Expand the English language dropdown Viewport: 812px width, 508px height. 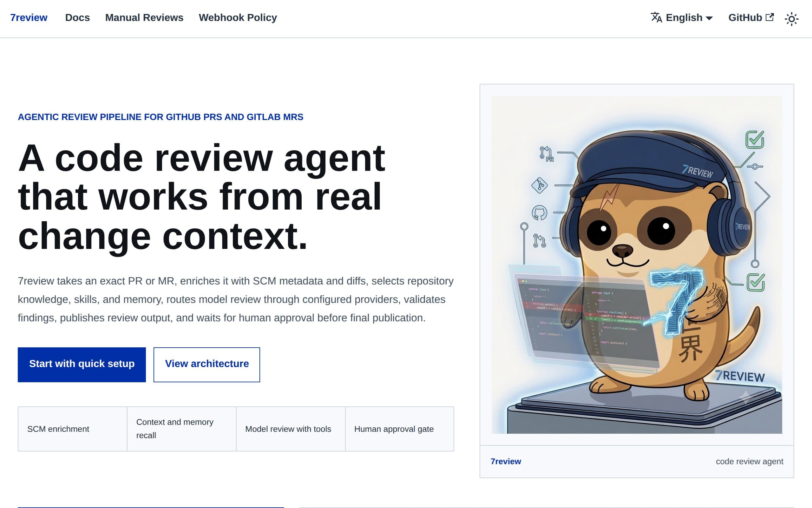coord(681,17)
